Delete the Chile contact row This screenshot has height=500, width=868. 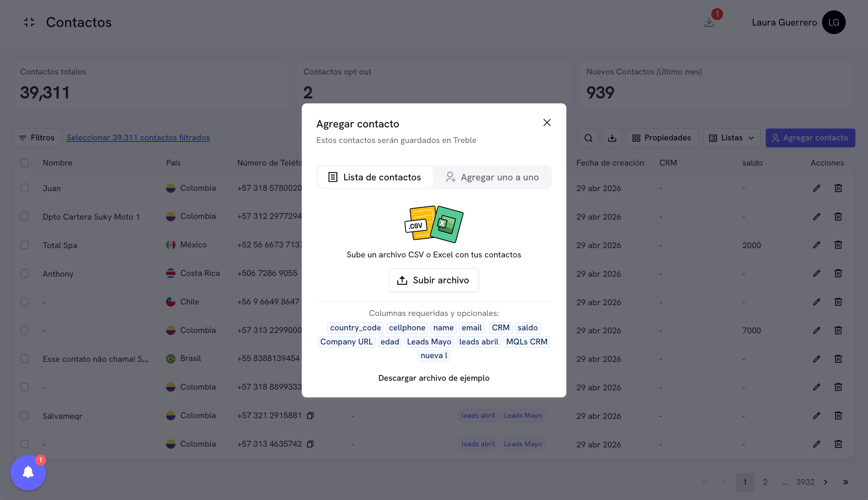pyautogui.click(x=838, y=302)
